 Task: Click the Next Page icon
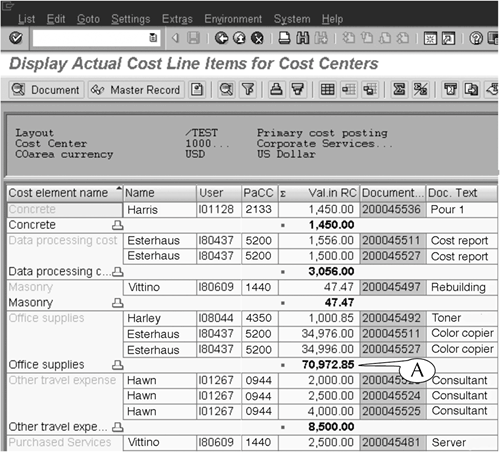[x=385, y=38]
